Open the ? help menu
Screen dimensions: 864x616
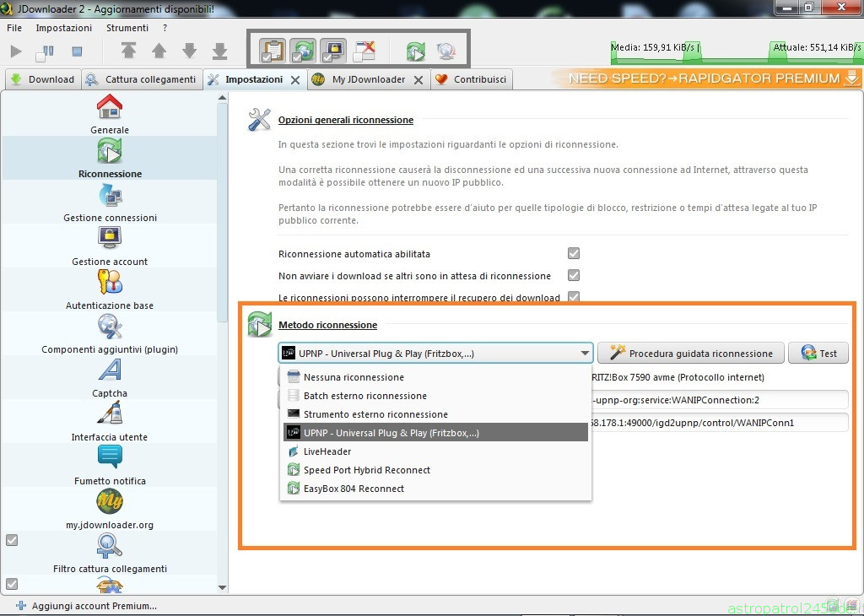click(x=165, y=28)
